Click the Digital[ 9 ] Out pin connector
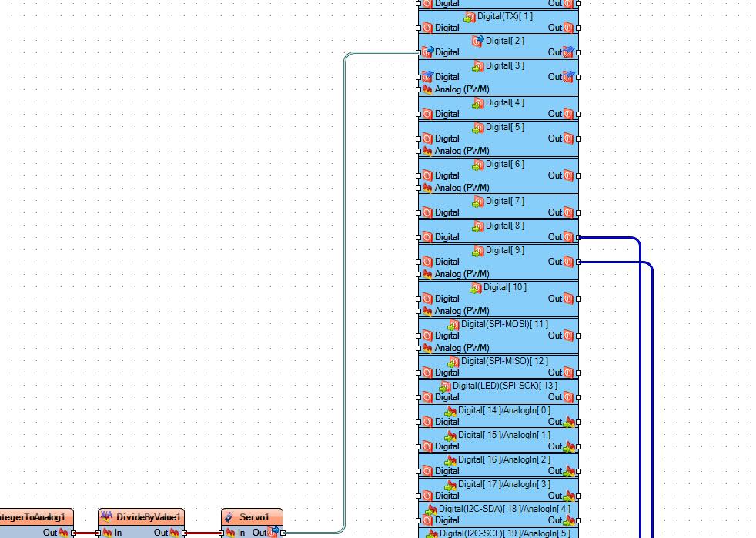The height and width of the screenshot is (538, 756). tap(579, 262)
